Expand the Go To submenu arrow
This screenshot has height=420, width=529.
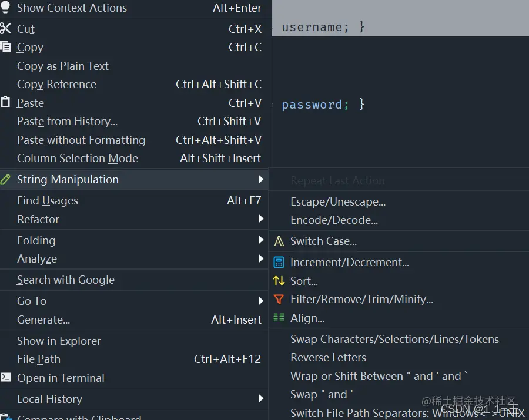[x=261, y=301]
